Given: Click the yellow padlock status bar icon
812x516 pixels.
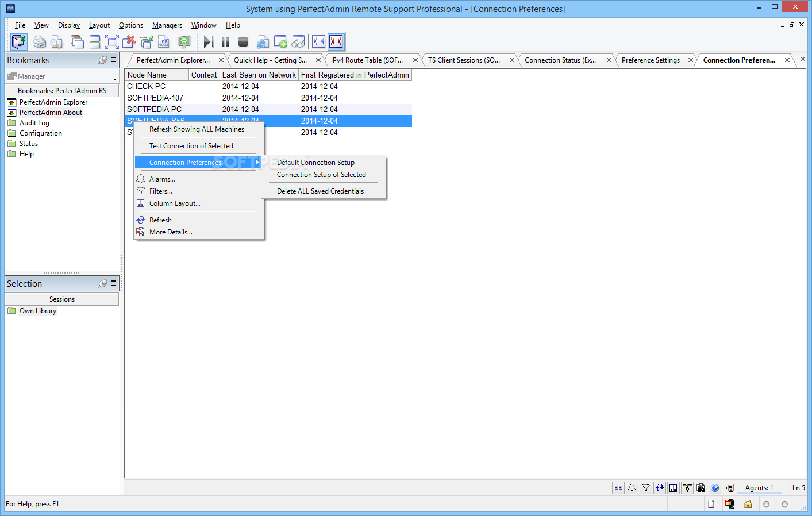Looking at the screenshot, I should pos(748,504).
